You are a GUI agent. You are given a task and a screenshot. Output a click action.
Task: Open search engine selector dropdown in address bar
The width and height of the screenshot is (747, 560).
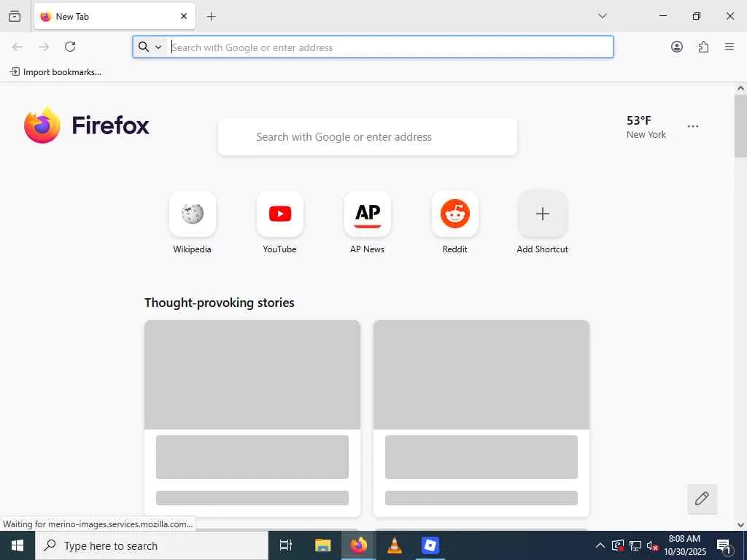(x=150, y=47)
